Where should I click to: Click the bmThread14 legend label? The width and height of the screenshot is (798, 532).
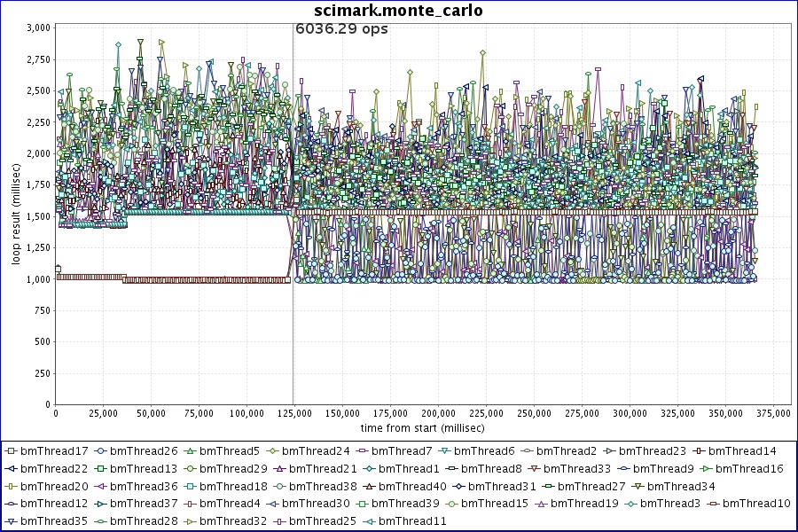[x=742, y=451]
